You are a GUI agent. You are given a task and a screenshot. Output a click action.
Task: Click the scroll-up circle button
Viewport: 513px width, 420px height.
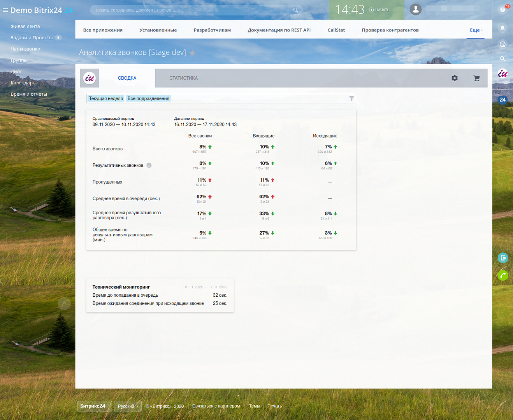coord(64,303)
